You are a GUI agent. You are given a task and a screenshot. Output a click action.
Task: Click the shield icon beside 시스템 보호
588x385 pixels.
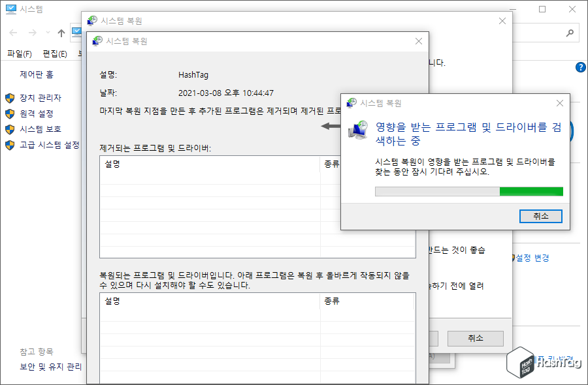pyautogui.click(x=9, y=128)
